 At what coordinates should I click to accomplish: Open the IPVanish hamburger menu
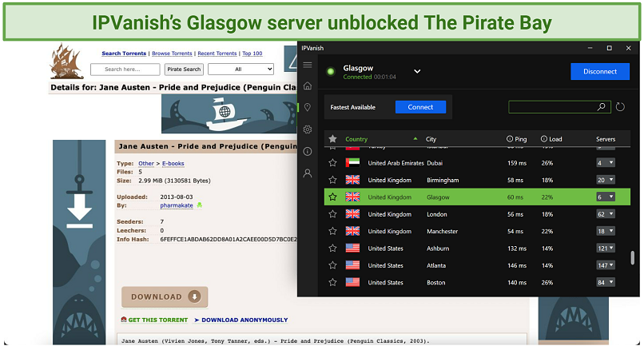pos(307,65)
